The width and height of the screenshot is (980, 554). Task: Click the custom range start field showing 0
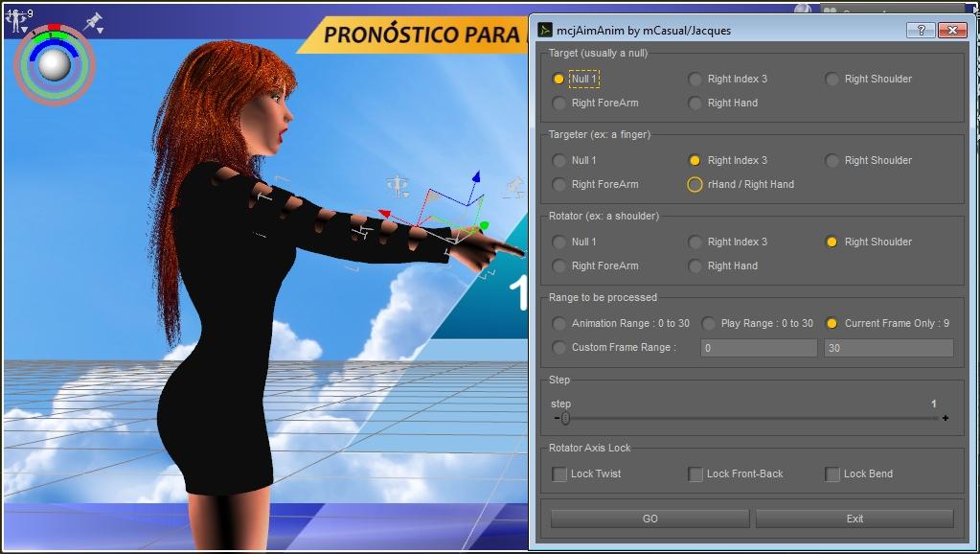tap(759, 348)
